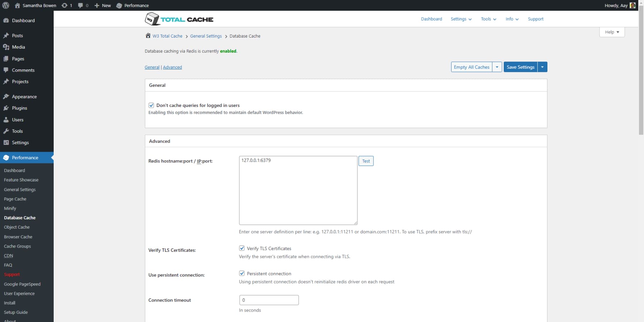Open the Help dropdown
Viewport: 644px width, 322px height.
click(612, 32)
